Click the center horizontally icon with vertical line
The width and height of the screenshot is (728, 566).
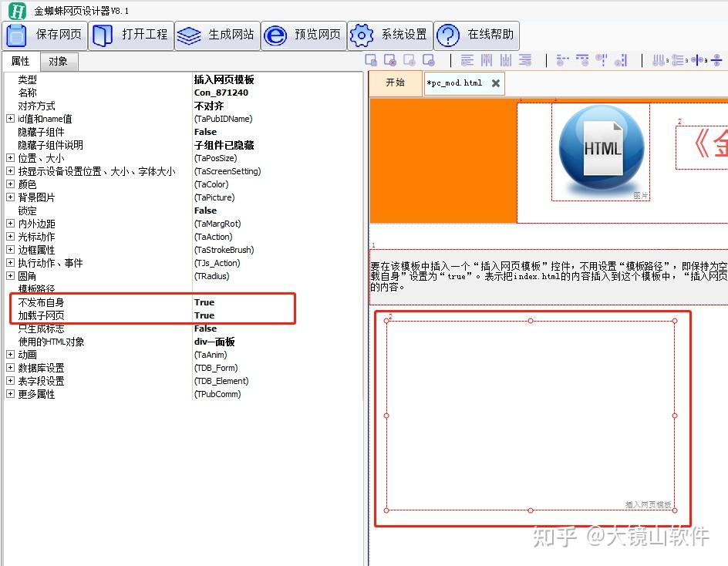[x=699, y=60]
